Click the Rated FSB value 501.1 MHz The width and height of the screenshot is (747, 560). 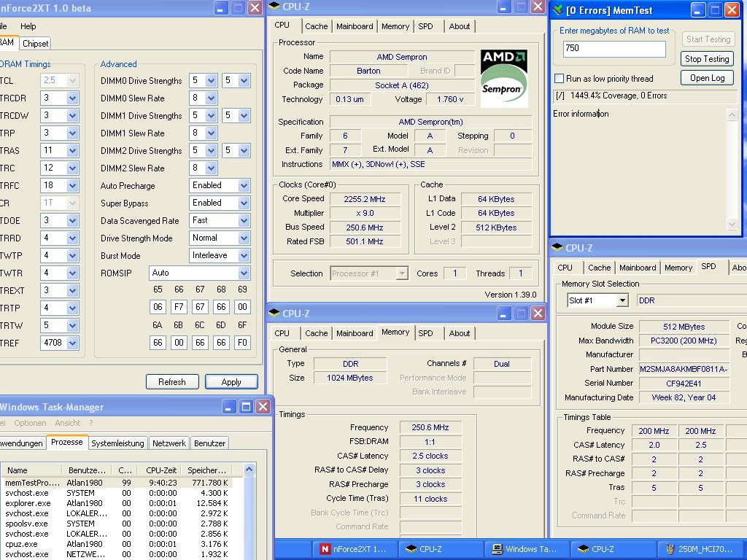click(x=365, y=241)
